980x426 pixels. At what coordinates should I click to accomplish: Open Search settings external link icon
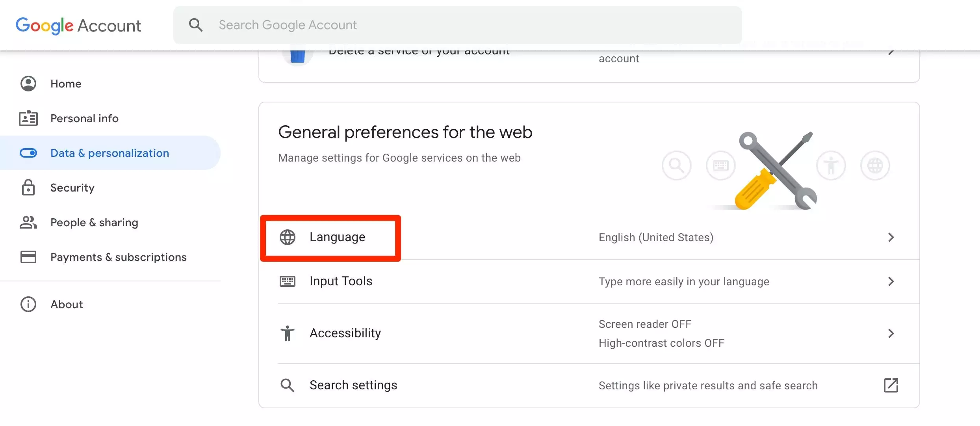(891, 385)
